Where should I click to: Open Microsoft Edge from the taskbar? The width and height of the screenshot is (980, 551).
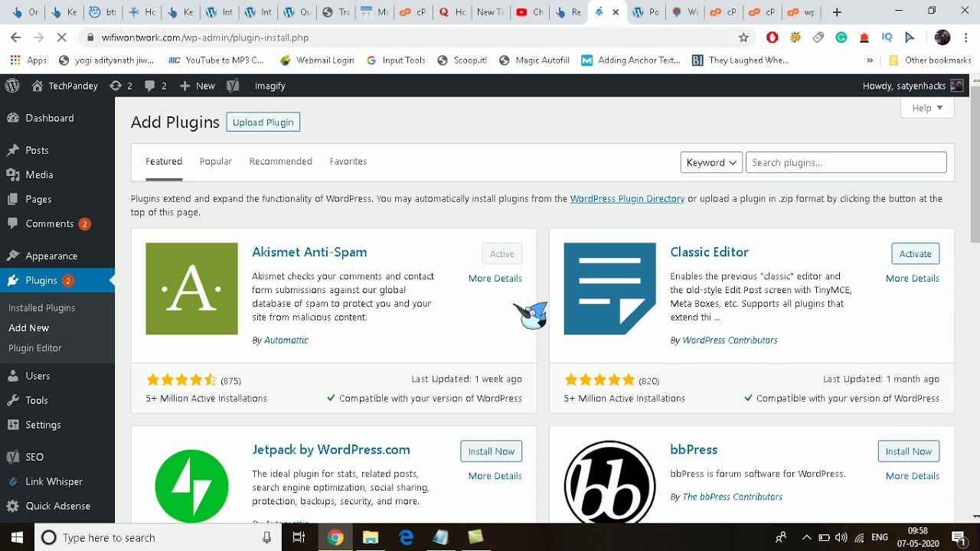pyautogui.click(x=406, y=537)
